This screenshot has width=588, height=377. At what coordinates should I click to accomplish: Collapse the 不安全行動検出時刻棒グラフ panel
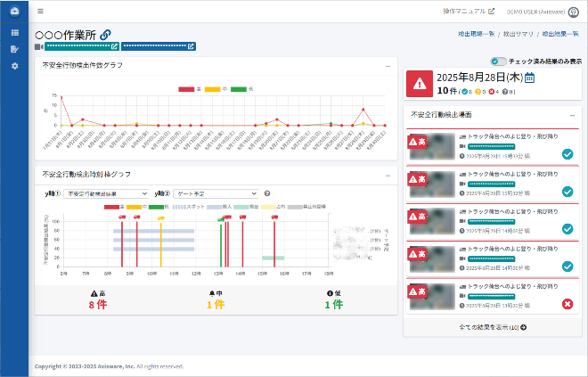pos(388,176)
